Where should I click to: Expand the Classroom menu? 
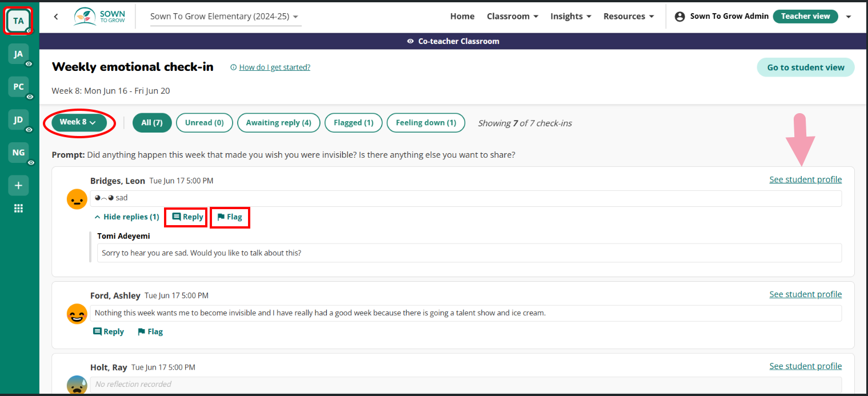(513, 17)
